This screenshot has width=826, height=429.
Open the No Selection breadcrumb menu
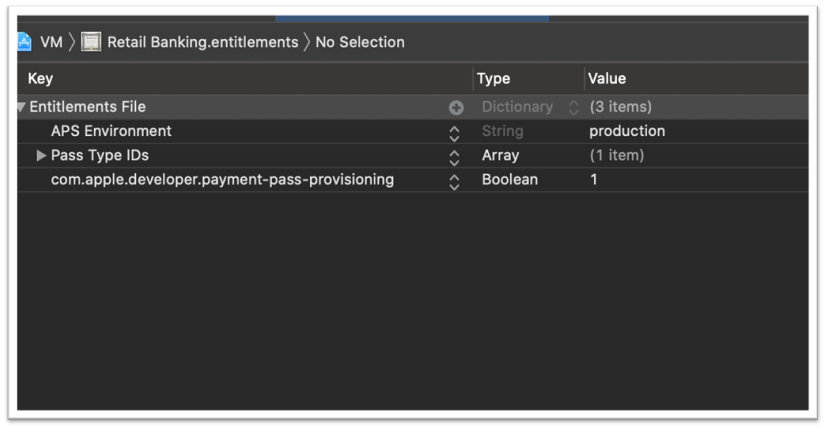[x=360, y=42]
